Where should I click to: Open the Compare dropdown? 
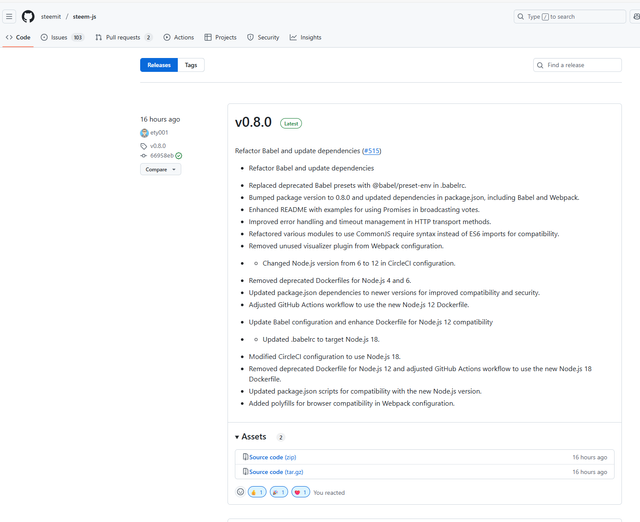coord(161,169)
